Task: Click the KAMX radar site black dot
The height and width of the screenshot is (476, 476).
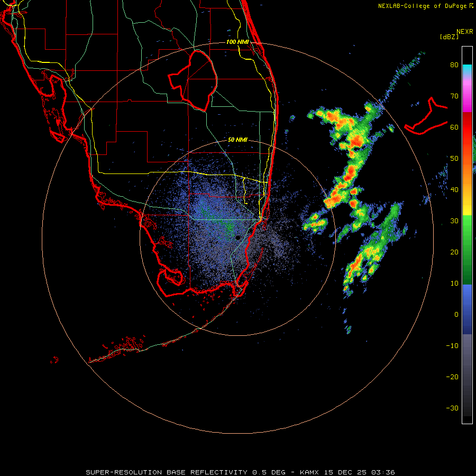Action: 238,237
